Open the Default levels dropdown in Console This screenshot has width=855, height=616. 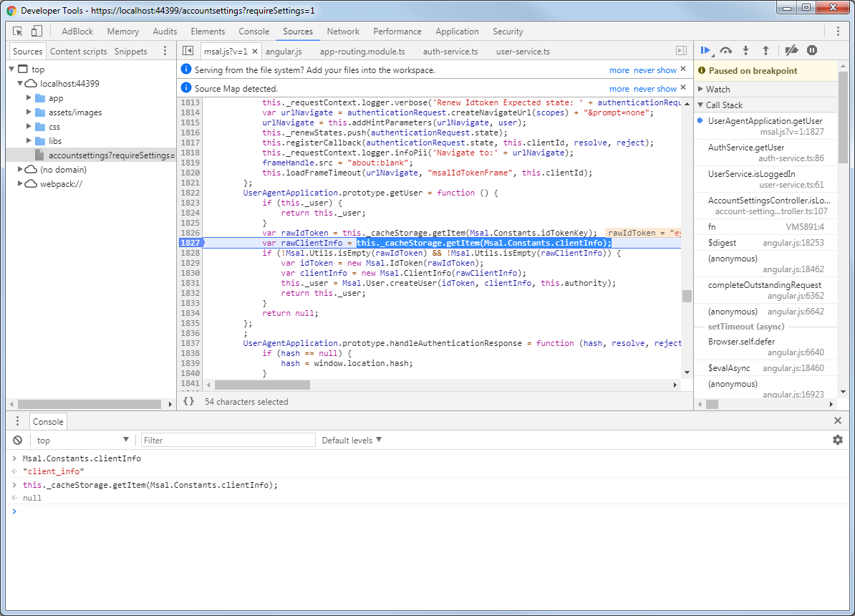(x=351, y=439)
